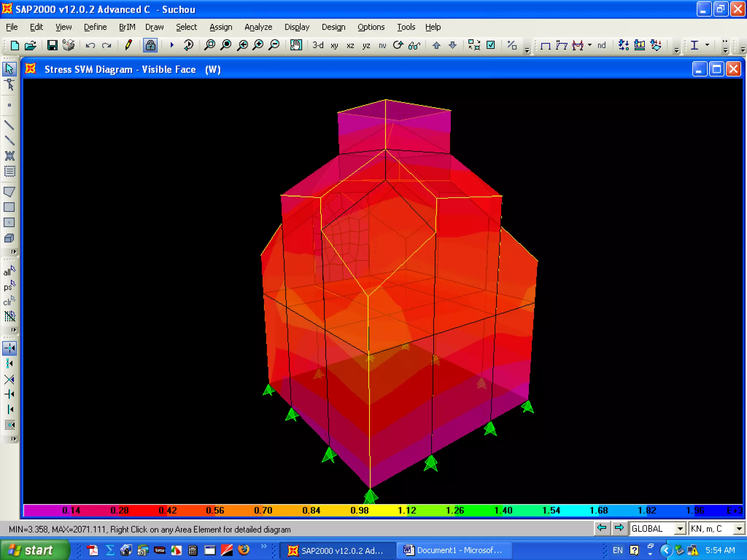Click the Run Analysis play arrow
The image size is (747, 560).
coord(172,45)
